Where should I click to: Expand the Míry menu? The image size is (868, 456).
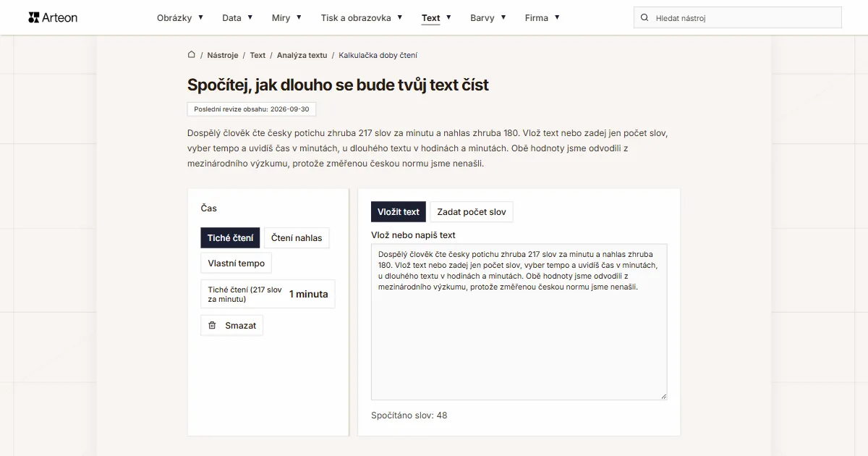coord(287,17)
